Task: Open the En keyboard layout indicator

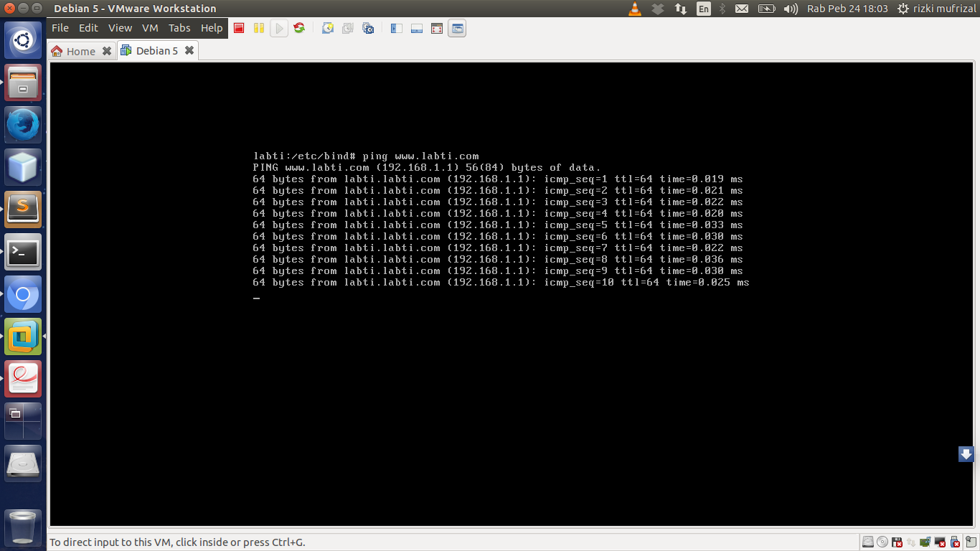Action: (704, 9)
